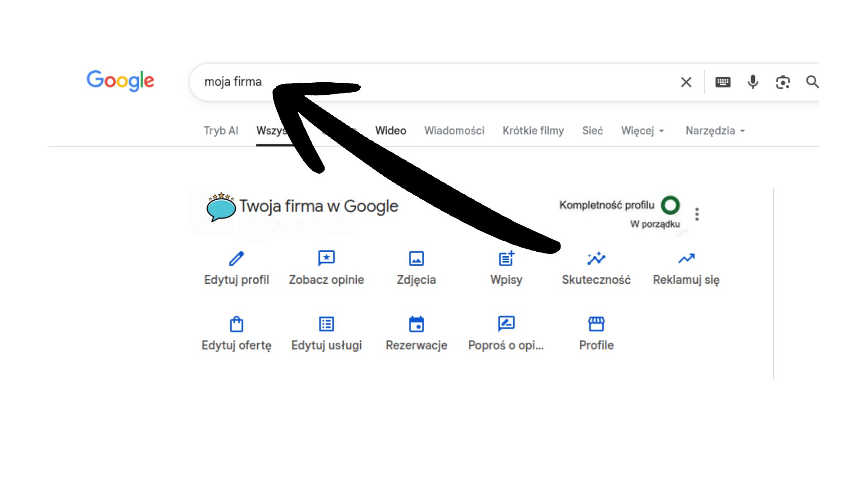Image resolution: width=868 pixels, height=488 pixels.
Task: Open the Wideo tab
Action: pos(391,131)
